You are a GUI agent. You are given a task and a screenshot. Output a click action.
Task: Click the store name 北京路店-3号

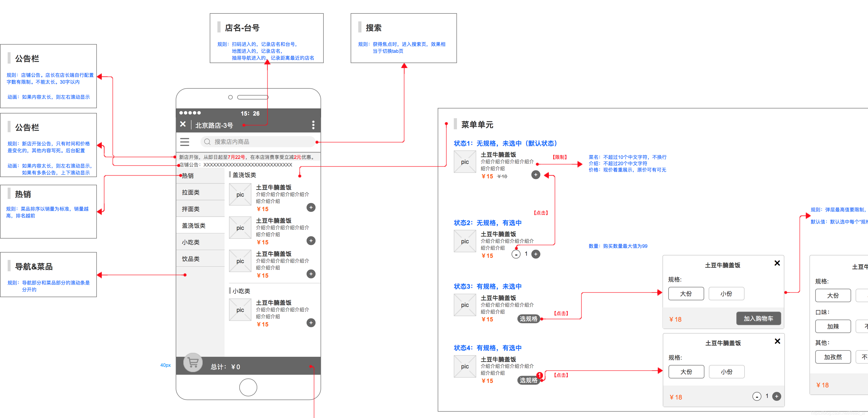point(214,125)
